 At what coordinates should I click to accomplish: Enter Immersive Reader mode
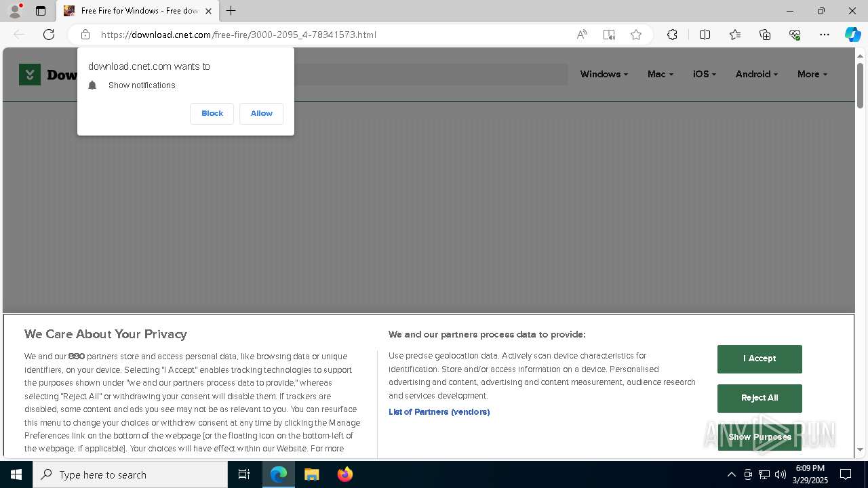(x=609, y=35)
